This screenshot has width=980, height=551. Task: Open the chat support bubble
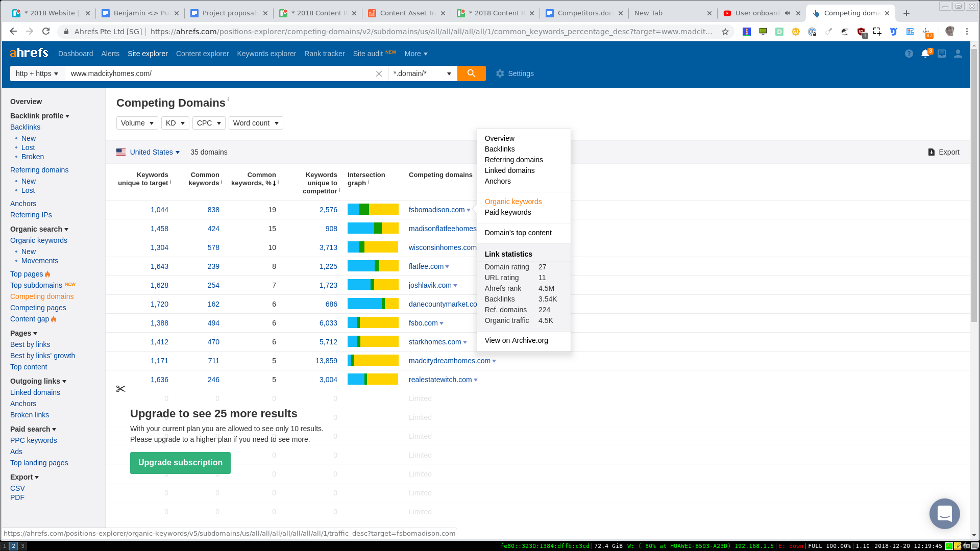[x=945, y=513]
